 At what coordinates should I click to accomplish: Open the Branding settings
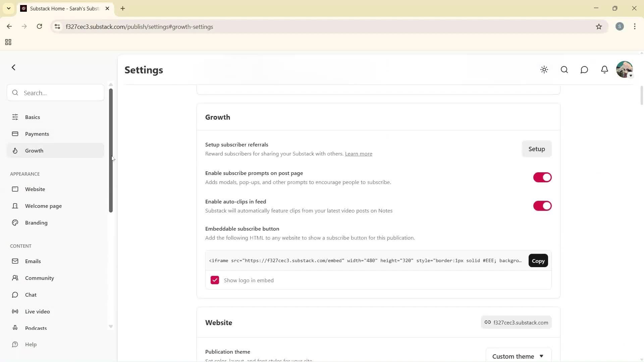[36, 223]
